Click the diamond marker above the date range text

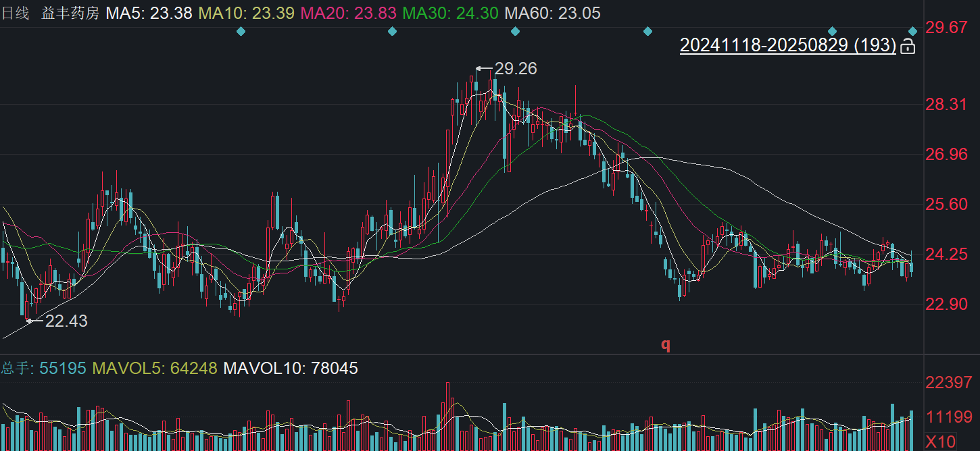click(832, 31)
